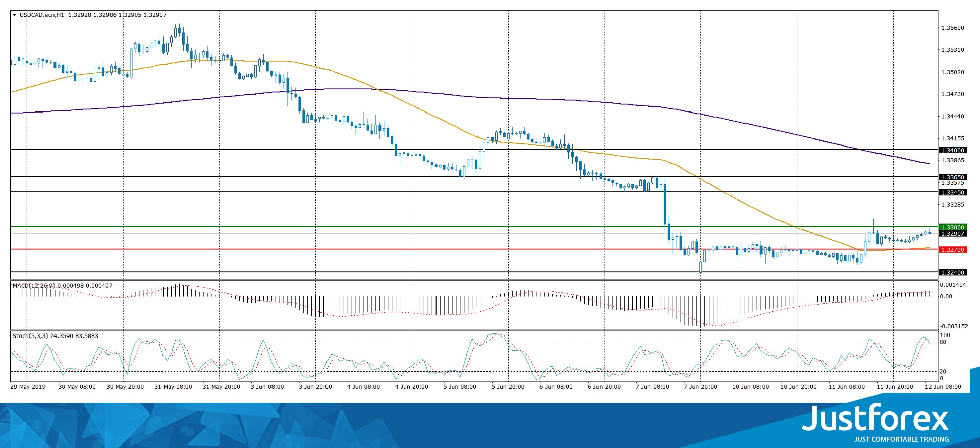Screen dimensions: 980x448
Task: Click the 4 Jun 08:00 time label
Action: pyautogui.click(x=363, y=387)
